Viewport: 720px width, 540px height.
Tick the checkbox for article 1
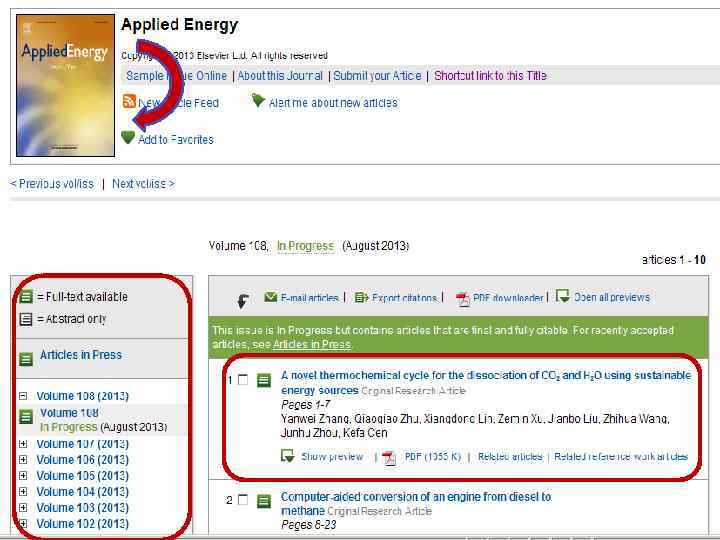pos(243,380)
